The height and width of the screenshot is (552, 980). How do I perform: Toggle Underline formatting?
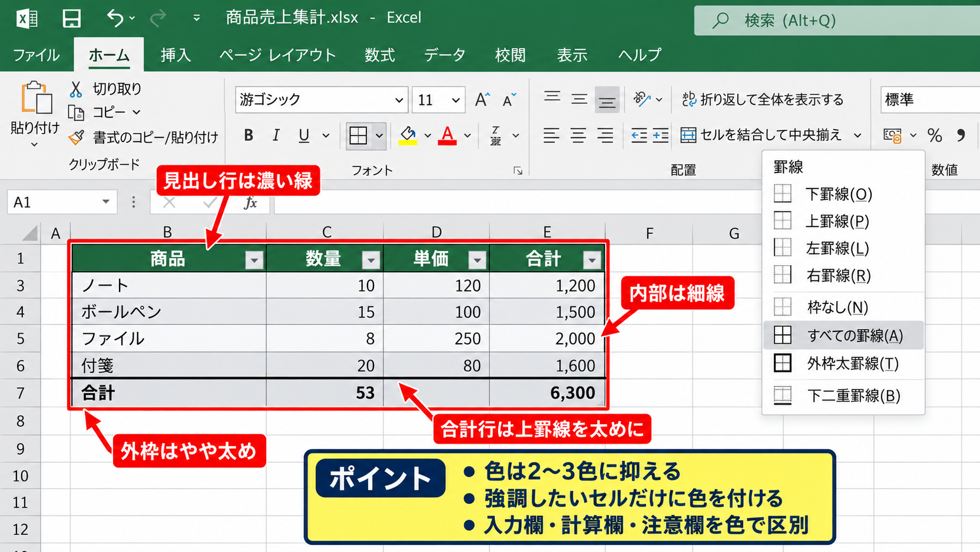point(304,136)
